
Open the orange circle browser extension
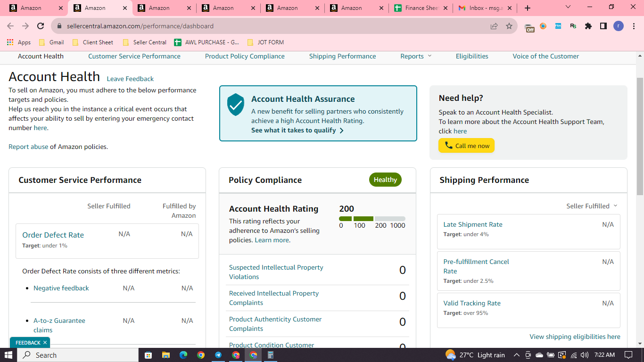pyautogui.click(x=543, y=26)
